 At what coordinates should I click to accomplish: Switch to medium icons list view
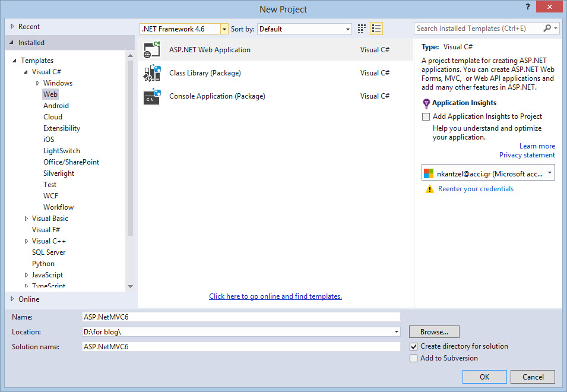pos(376,29)
